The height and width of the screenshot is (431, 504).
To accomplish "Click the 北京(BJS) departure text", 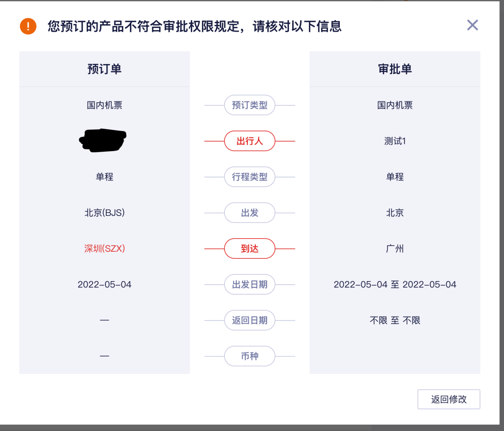I will coord(105,213).
